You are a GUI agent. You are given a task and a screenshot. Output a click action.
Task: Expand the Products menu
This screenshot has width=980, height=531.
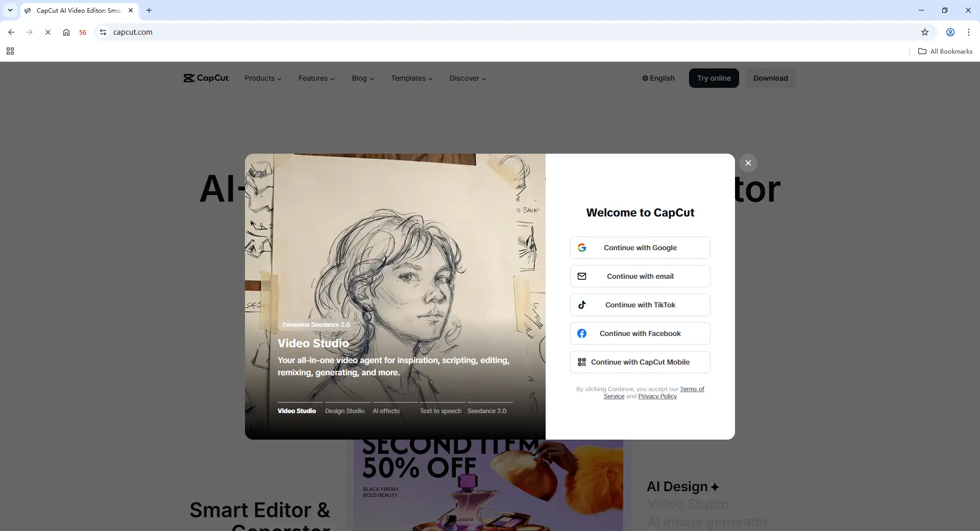click(263, 78)
